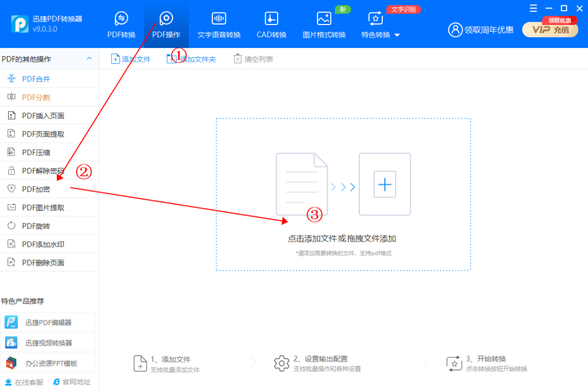Choose PDF压缩 in sidebar

tap(50, 152)
